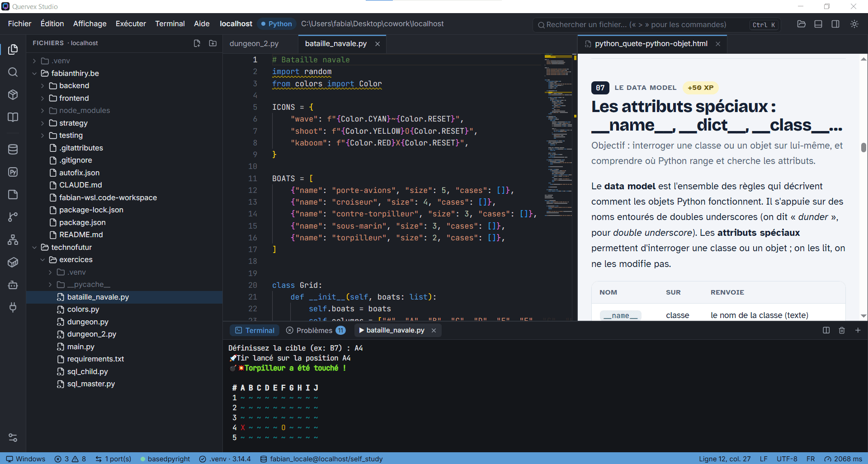Screen dimensions: 868x464
Task: Close python_quete-python-objet.html preview tab
Action: [x=718, y=44]
